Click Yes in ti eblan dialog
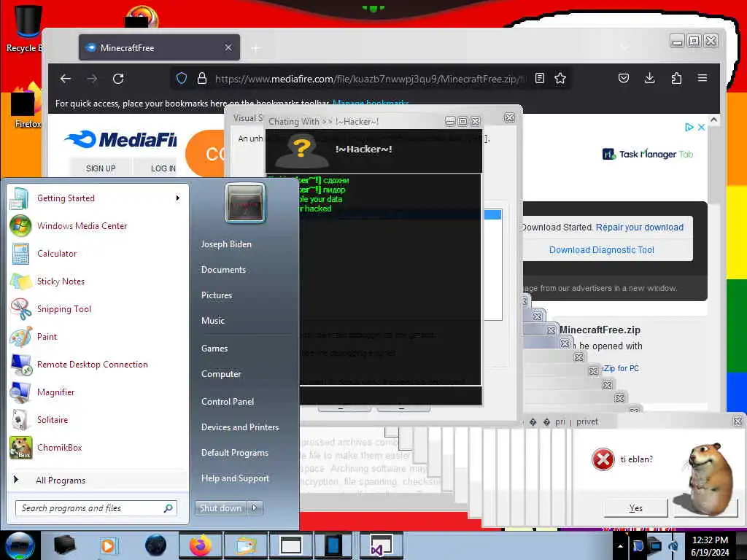Screen dimensions: 747x560 pos(635,508)
